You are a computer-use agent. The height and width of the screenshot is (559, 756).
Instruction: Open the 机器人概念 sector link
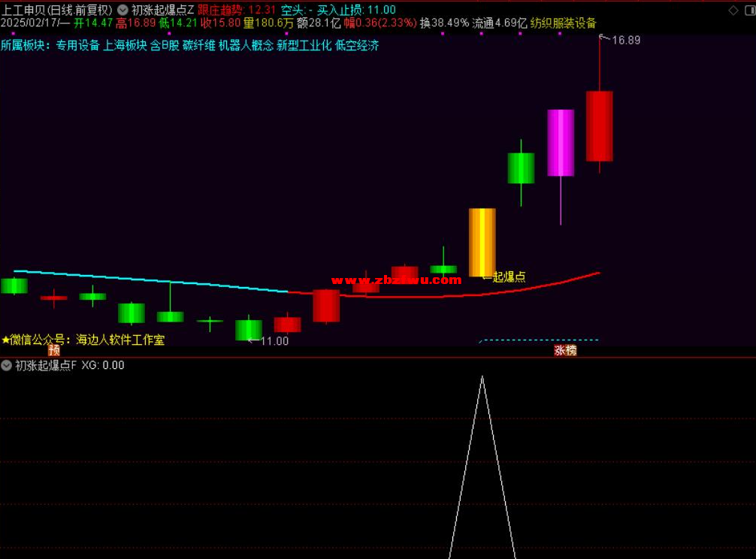[x=246, y=45]
